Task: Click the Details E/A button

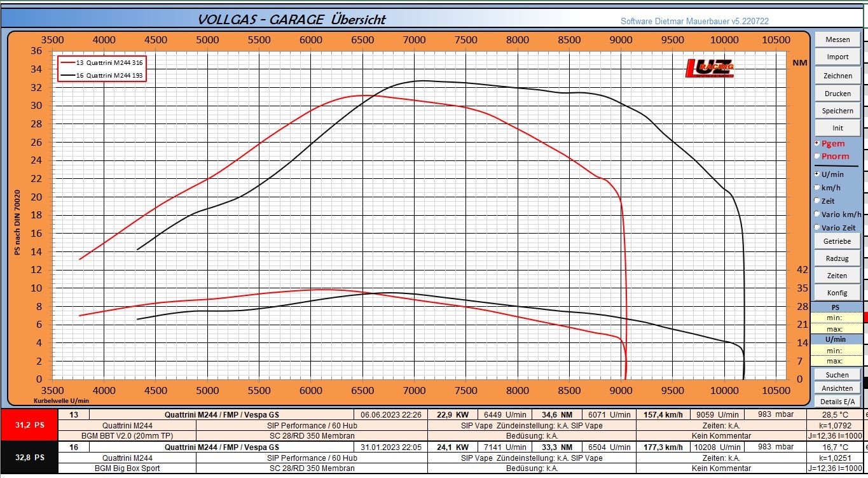Action: coord(837,402)
